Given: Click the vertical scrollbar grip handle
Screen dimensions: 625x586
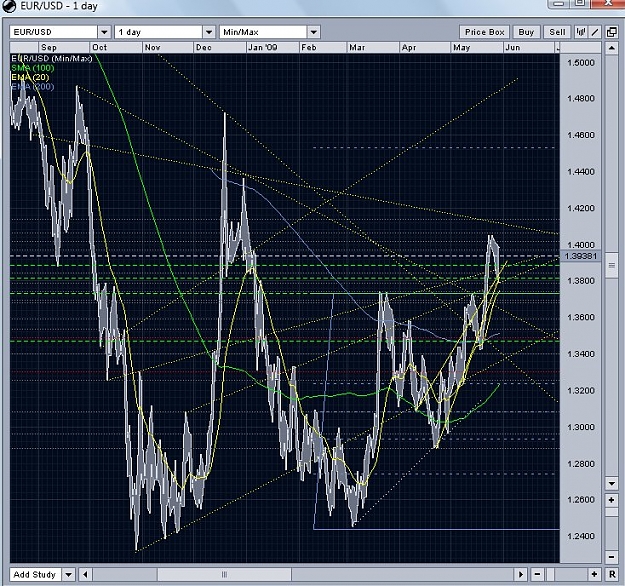Looking at the screenshot, I should 611,265.
